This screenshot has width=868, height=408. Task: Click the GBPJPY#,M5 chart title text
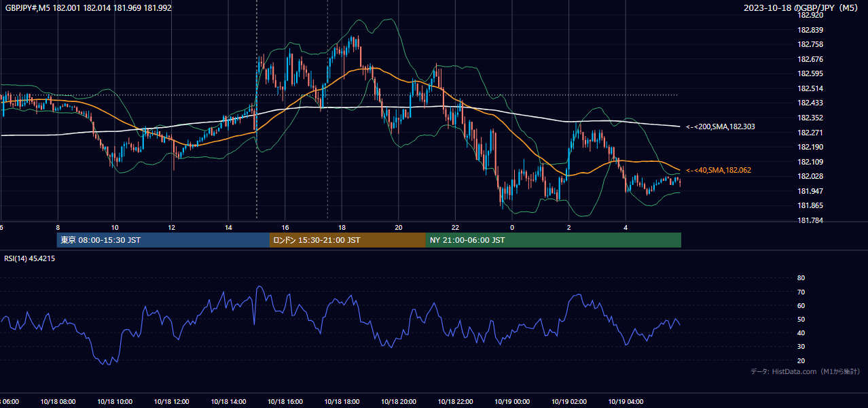(x=88, y=8)
